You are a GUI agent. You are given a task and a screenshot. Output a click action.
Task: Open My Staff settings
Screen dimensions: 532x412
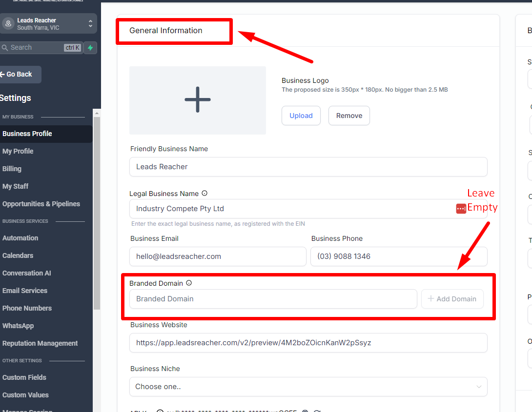pyautogui.click(x=15, y=186)
